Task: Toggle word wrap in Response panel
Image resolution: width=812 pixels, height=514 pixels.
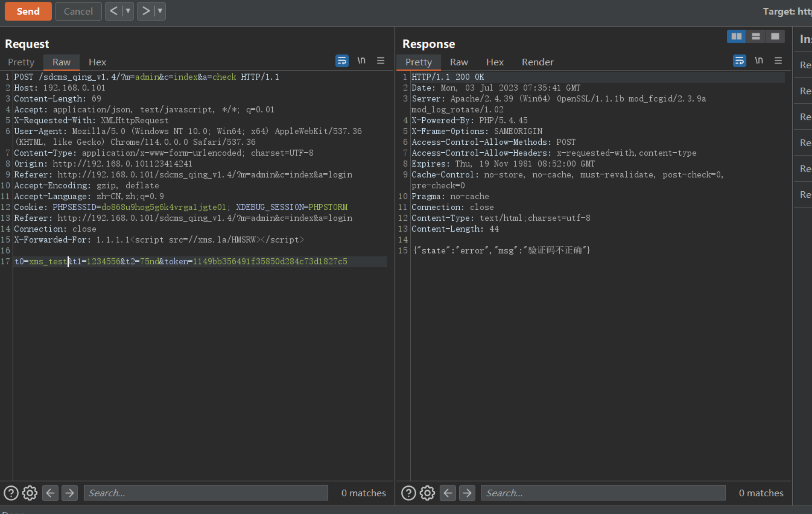Action: click(739, 61)
